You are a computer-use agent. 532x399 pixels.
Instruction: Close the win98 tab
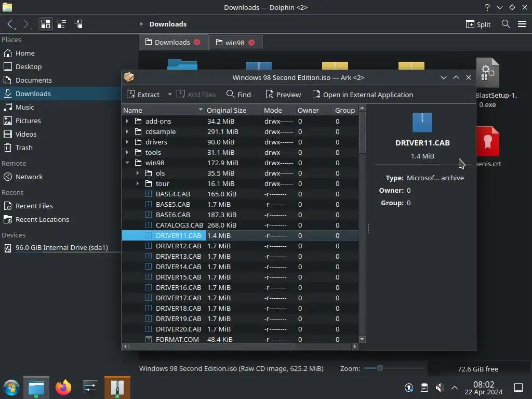[x=251, y=43]
